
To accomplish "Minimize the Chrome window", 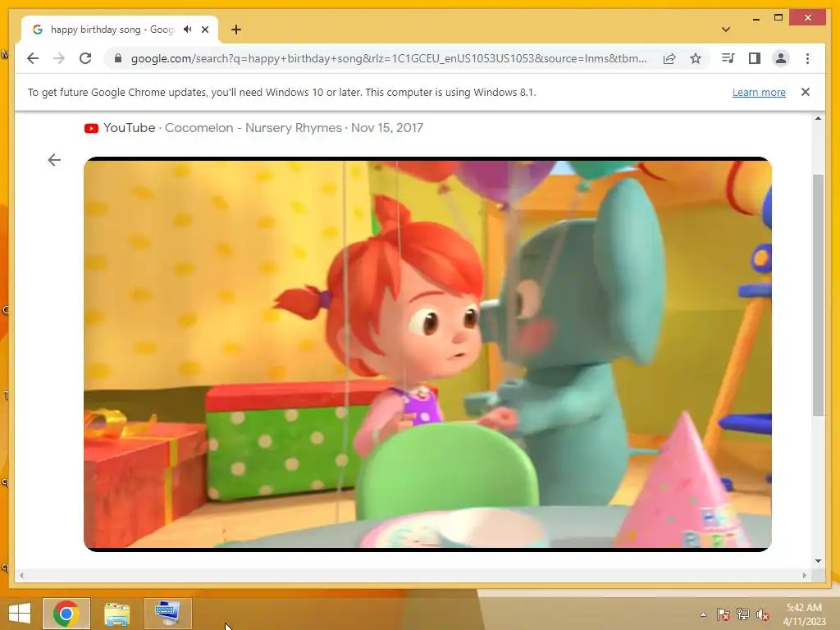I will point(756,18).
